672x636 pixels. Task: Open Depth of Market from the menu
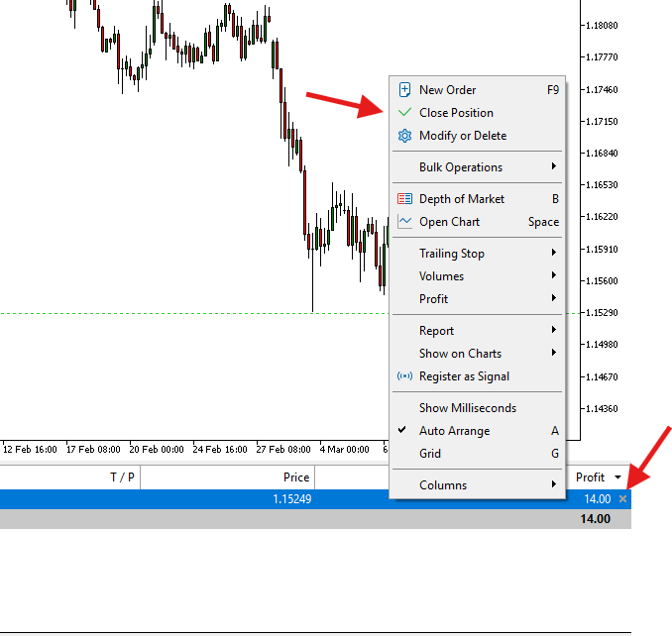click(478, 199)
